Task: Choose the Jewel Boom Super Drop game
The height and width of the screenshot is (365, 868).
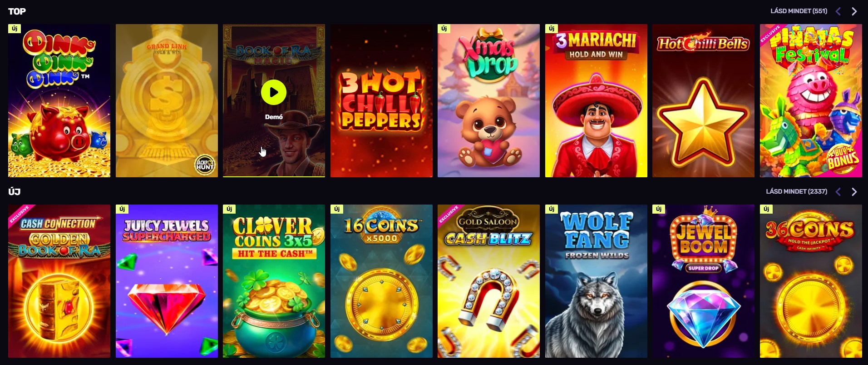Action: pyautogui.click(x=703, y=281)
